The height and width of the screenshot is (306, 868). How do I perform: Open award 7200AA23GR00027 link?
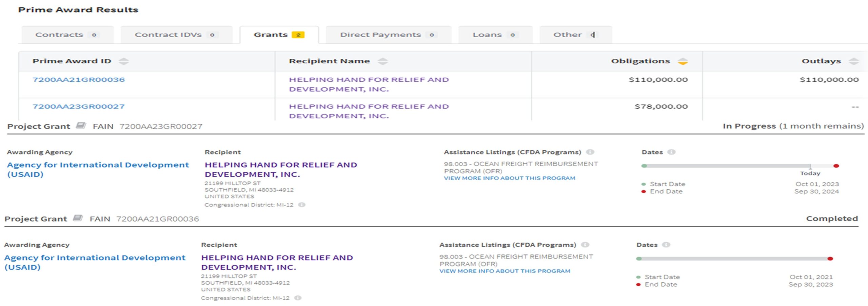79,107
